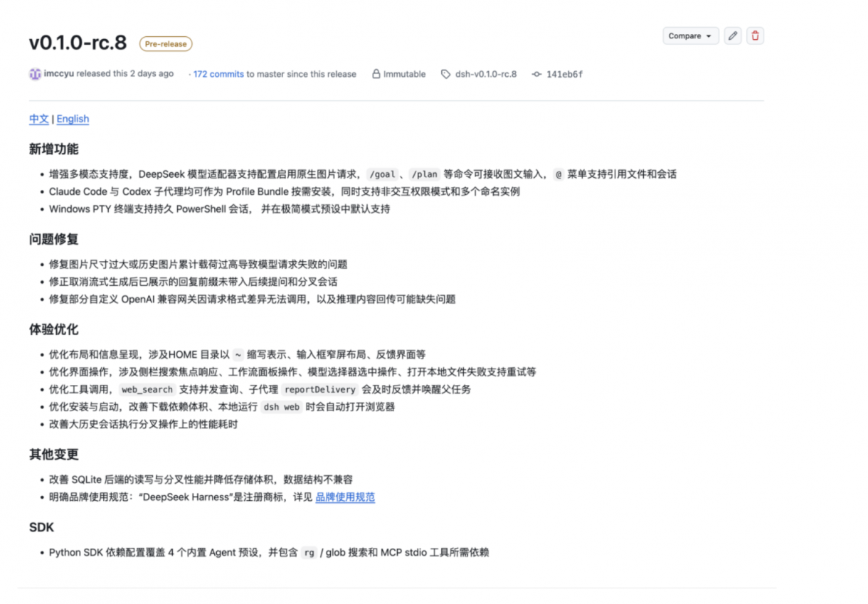
Task: Click the Pre-release badge
Action: [x=166, y=44]
